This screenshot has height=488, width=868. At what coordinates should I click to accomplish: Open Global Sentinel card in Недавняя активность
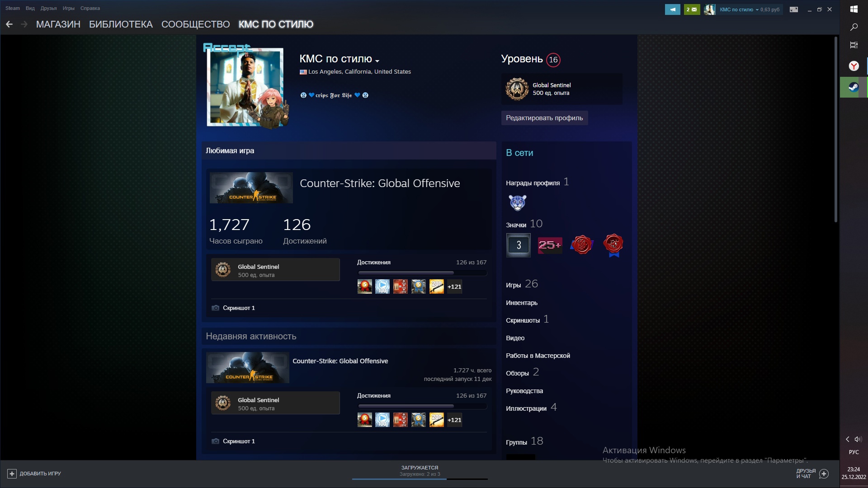tap(275, 403)
